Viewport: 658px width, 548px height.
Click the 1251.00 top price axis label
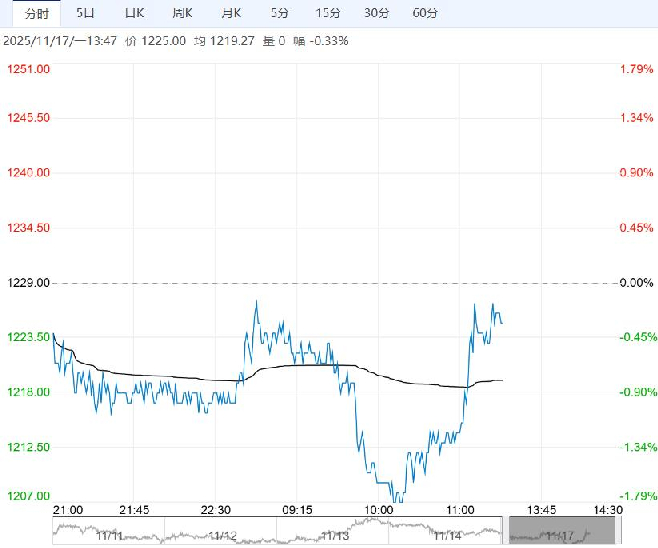click(28, 69)
